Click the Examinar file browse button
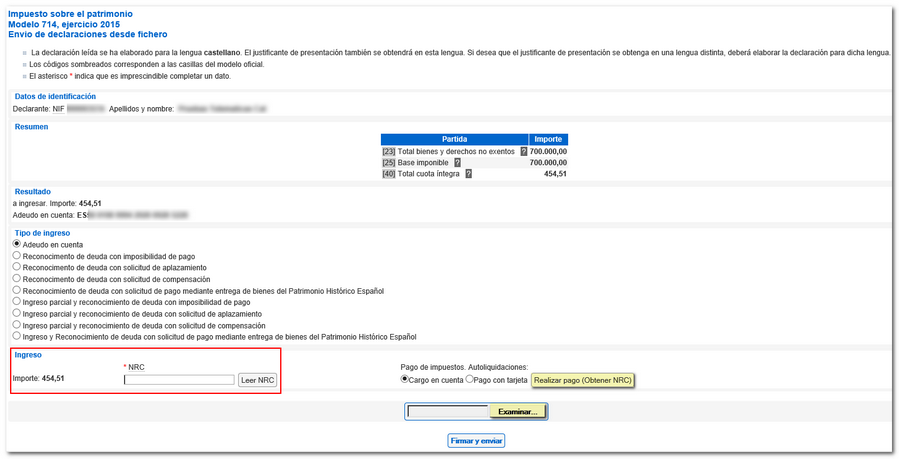 click(x=518, y=411)
